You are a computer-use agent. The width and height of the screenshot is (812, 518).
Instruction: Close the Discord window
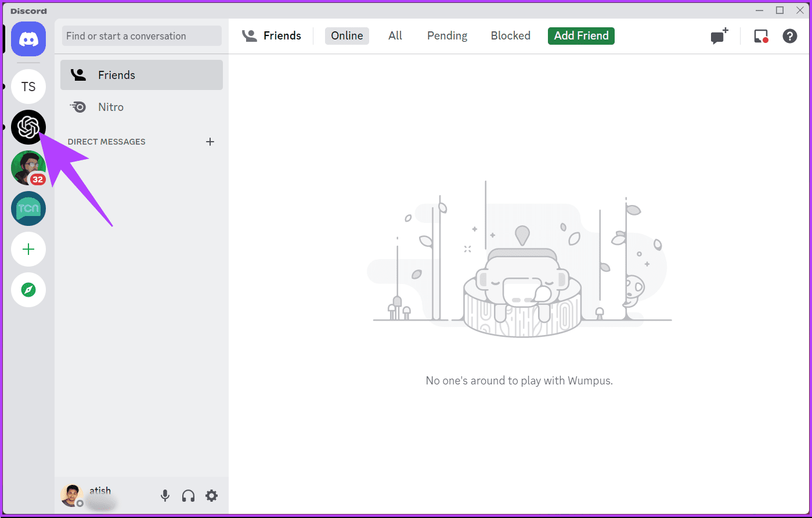click(799, 10)
